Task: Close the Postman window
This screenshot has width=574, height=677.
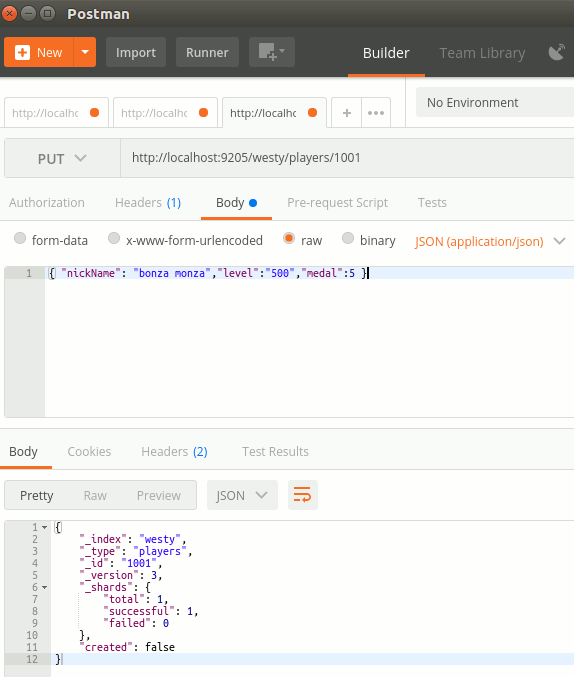Action: point(9,13)
